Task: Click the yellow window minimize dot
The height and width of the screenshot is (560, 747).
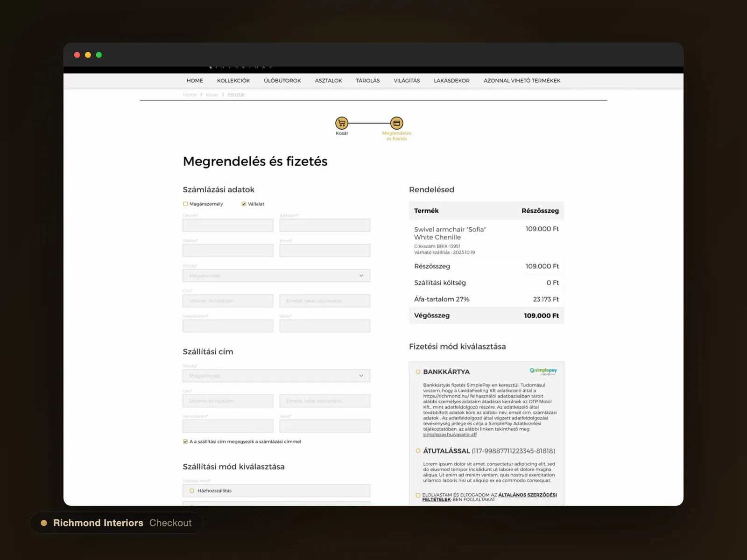Action: coord(88,55)
